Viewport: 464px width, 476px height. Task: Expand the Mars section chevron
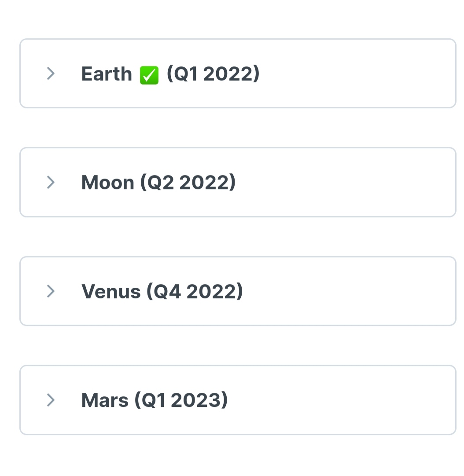(51, 400)
